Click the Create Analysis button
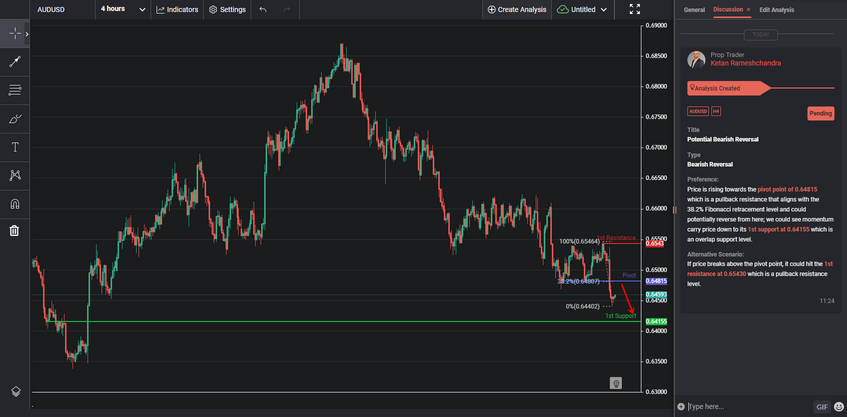Image resolution: width=847 pixels, height=417 pixels. point(517,10)
